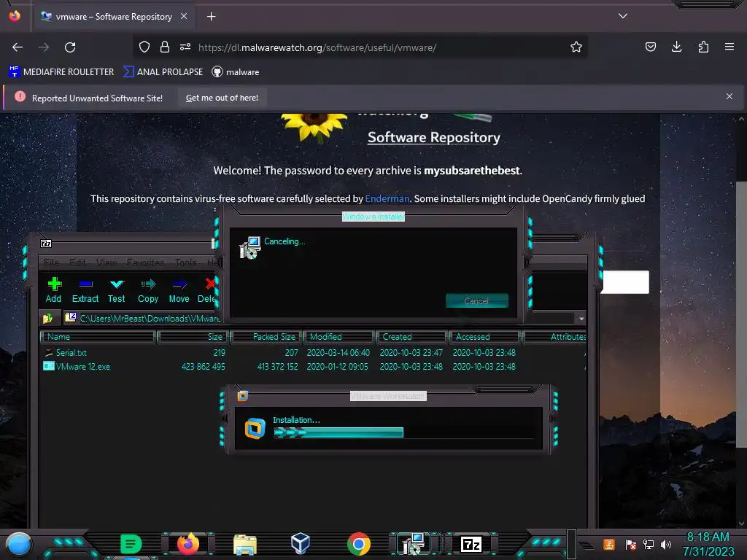Reload the current browser page
The image size is (747, 560).
point(70,47)
